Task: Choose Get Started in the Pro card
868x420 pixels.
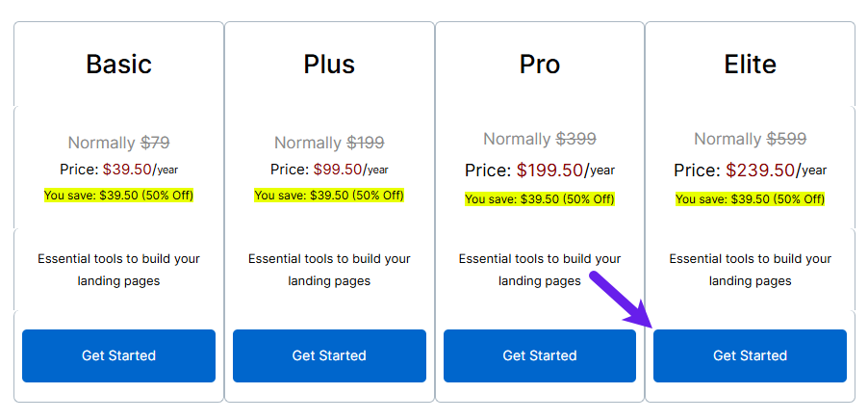Action: point(540,355)
